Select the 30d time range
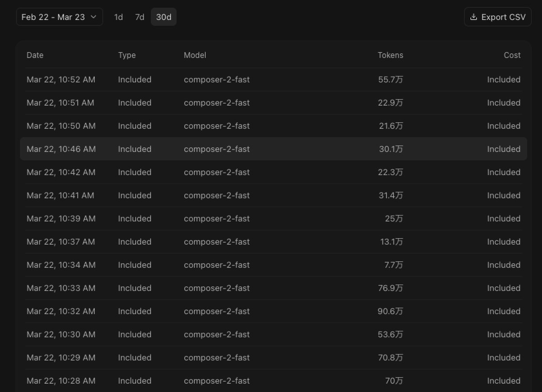Screen dimensions: 542x392 coord(164,17)
